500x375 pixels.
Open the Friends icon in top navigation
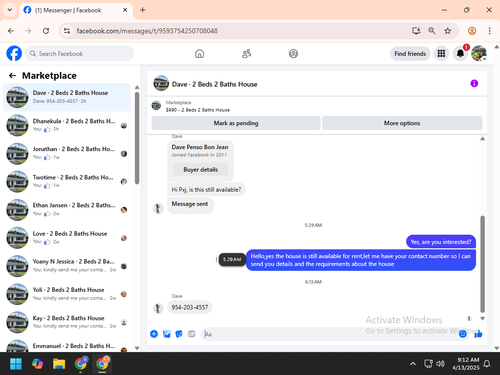point(246,54)
